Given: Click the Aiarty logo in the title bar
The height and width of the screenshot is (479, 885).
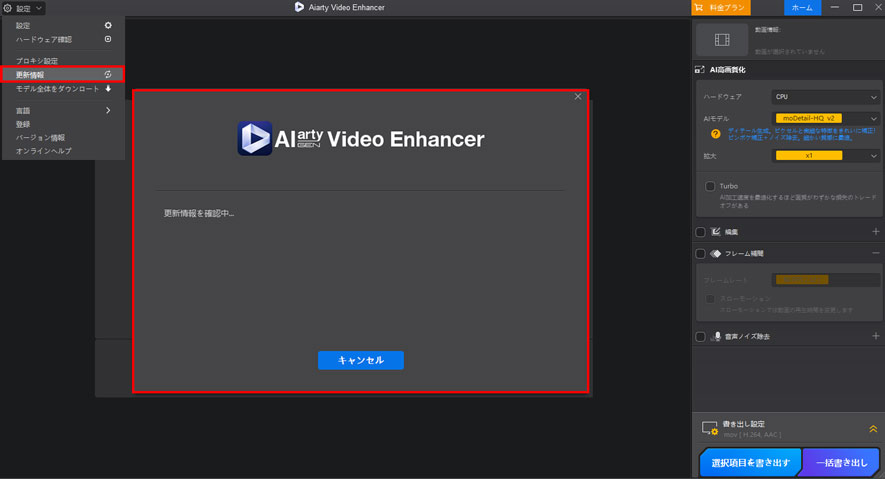Looking at the screenshot, I should [x=299, y=7].
